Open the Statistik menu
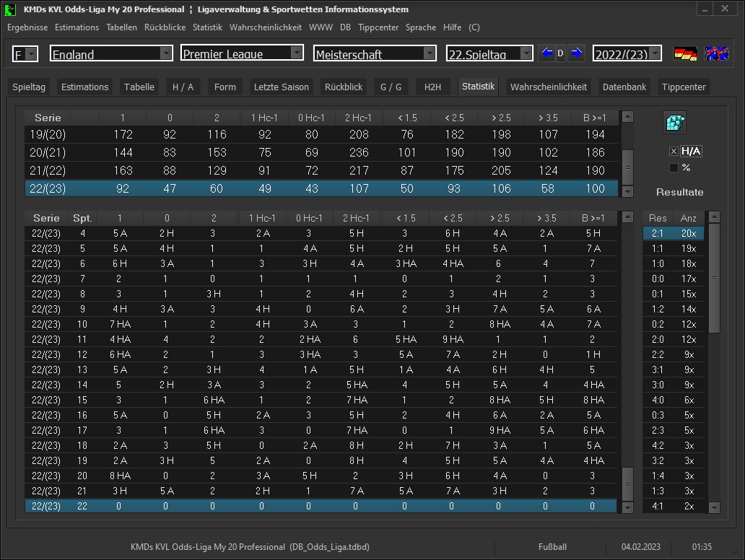 pos(208,27)
